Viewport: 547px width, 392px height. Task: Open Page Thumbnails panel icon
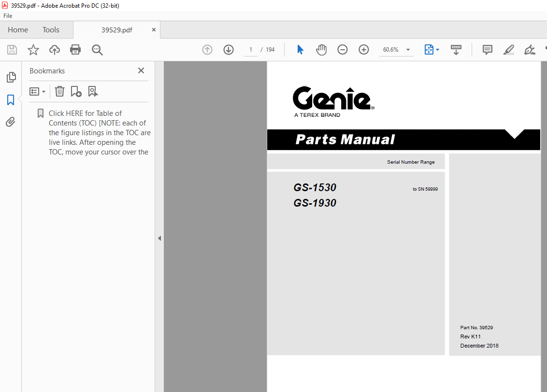pos(11,77)
